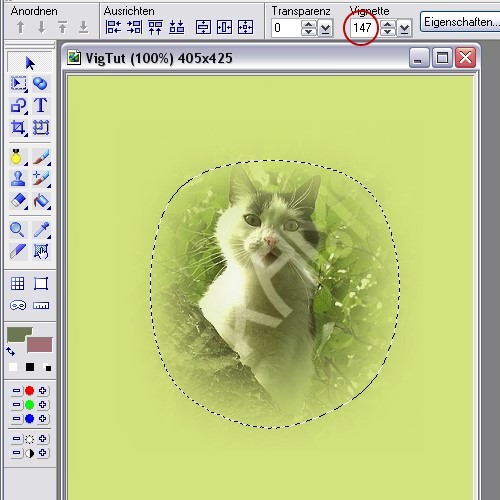Choose the Zoom magnifier tool
Screen dimensions: 500x500
pos(17,230)
